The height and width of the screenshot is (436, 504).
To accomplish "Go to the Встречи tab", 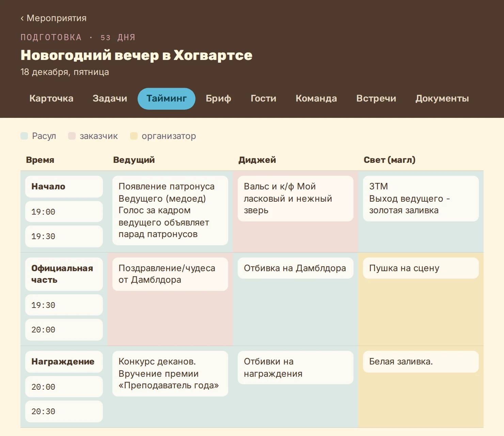I will (376, 98).
